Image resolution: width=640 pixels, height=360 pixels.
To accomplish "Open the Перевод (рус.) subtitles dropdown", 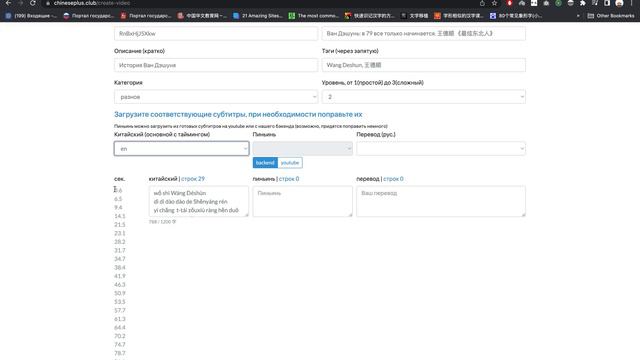I will tap(441, 149).
